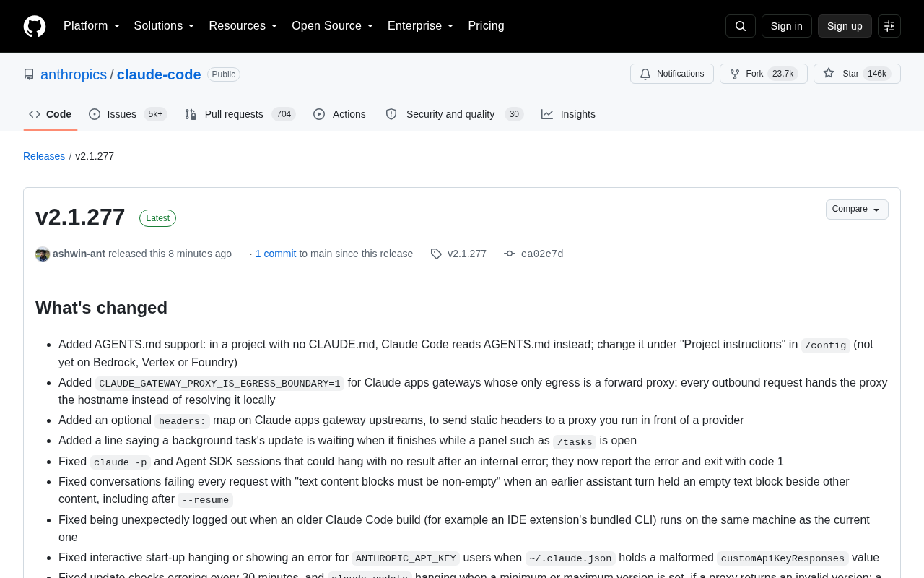Screen dimensions: 924x578
Task: Open the ashwin-ant profile link
Action: tap(79, 254)
